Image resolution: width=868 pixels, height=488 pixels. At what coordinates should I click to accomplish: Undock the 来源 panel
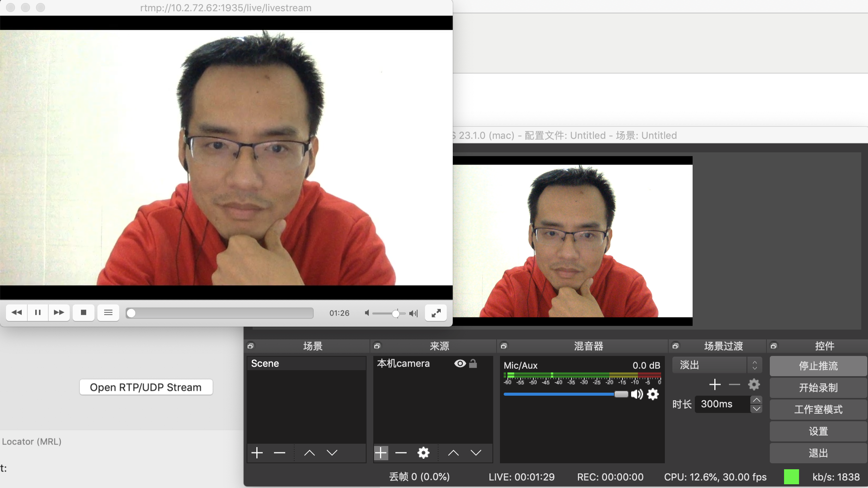click(x=377, y=346)
